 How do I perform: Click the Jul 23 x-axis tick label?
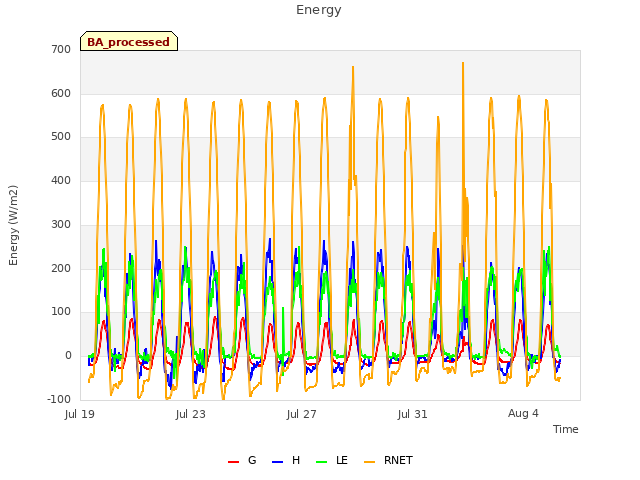(191, 414)
